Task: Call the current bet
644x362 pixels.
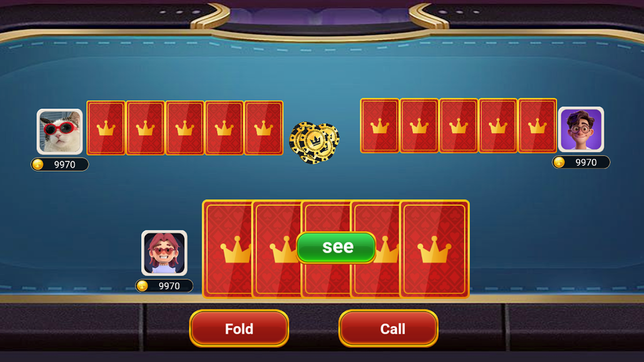Action: pos(389,329)
